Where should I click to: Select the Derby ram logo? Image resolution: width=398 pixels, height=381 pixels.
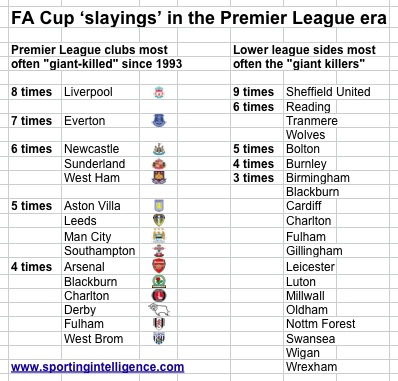point(159,309)
